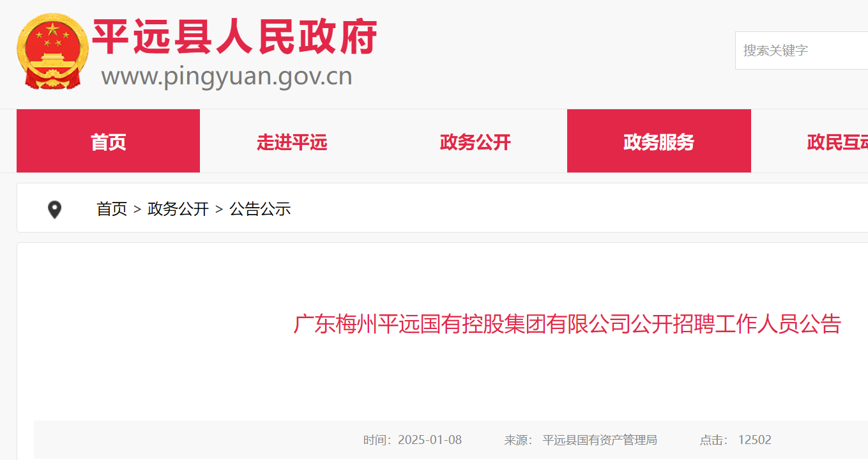Open the 首页 navigation tab
Screen dimensions: 868x460
click(x=108, y=141)
